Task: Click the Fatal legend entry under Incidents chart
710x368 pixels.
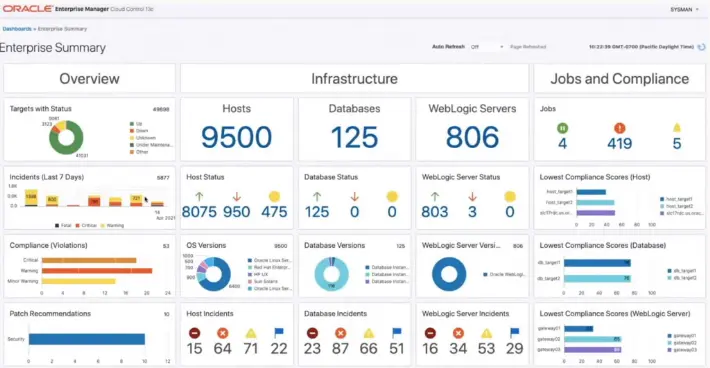Action: tap(63, 225)
